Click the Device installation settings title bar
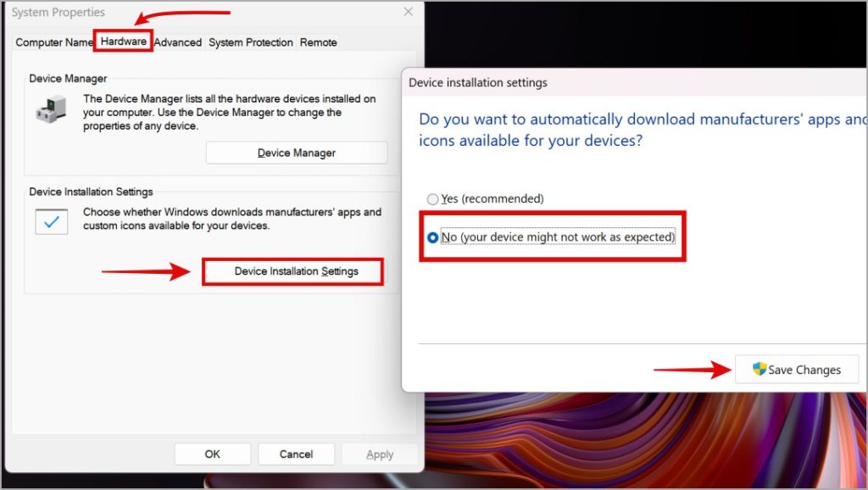Image resolution: width=868 pixels, height=490 pixels. (x=479, y=82)
